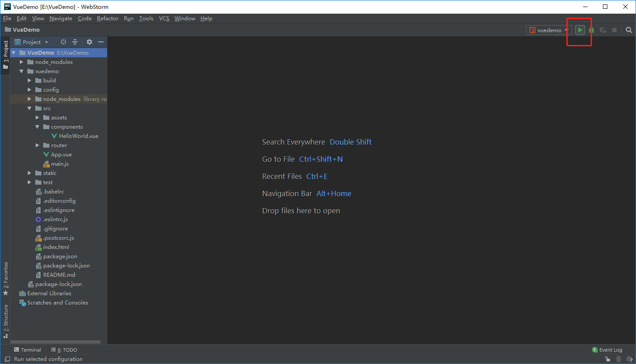Open the File menu

(x=7, y=18)
